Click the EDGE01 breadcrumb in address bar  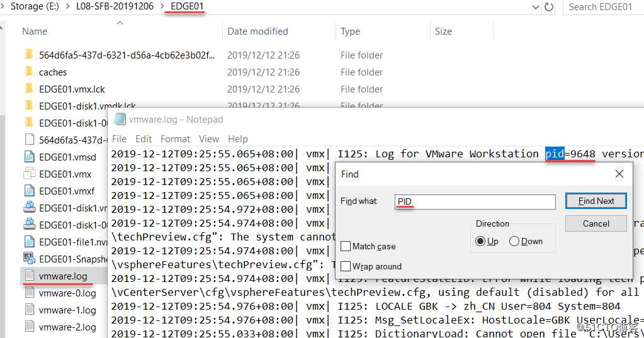point(187,6)
